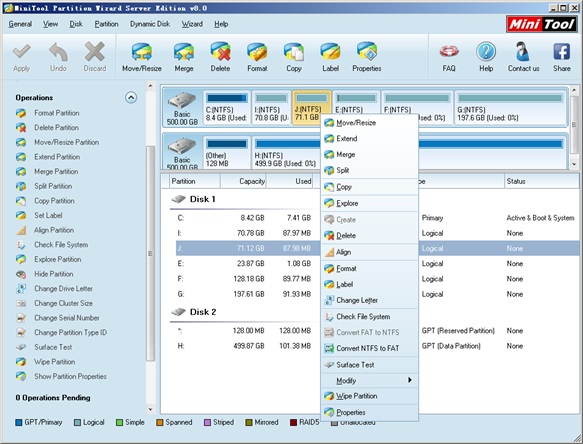
Task: Expand the Modify submenu in context menu
Action: 369,380
